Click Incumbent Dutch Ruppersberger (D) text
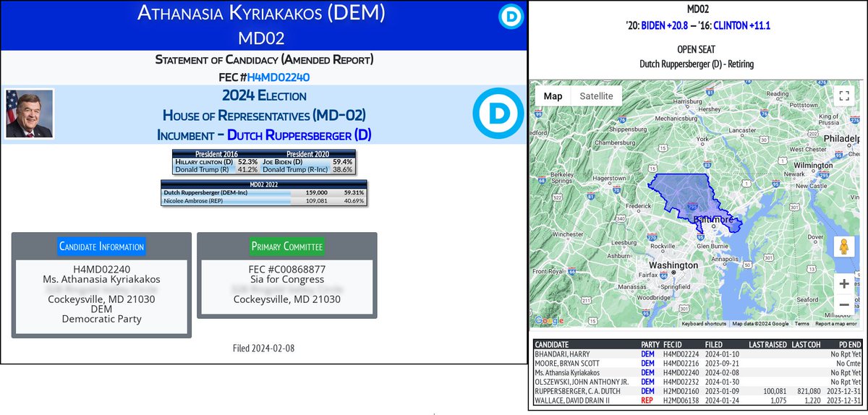This screenshot has width=868, height=415. pos(263,134)
